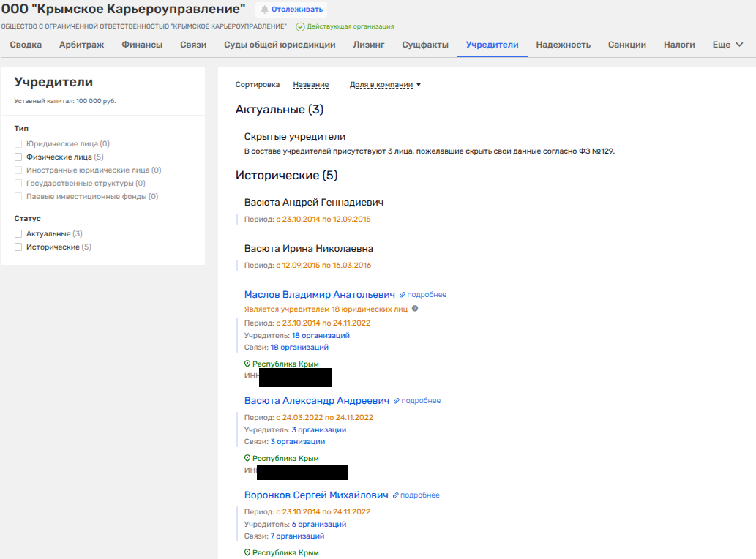Sort founders by Название
Viewport: 756px width, 559px height.
[x=310, y=85]
